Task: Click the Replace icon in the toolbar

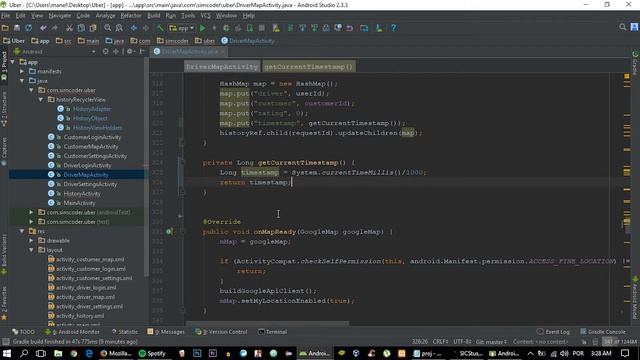Action: (119, 28)
